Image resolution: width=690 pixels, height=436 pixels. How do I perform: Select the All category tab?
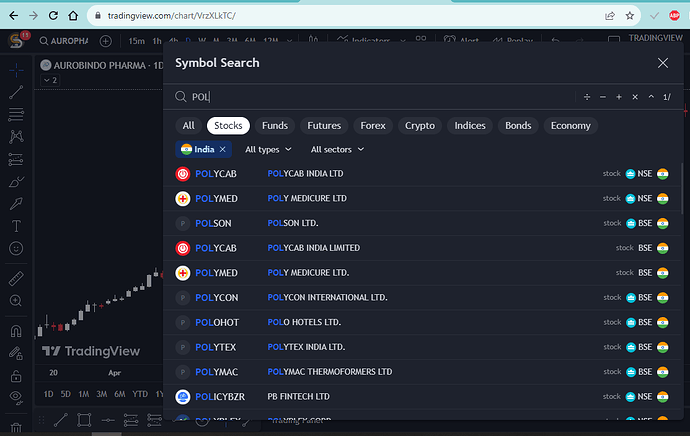pos(188,126)
